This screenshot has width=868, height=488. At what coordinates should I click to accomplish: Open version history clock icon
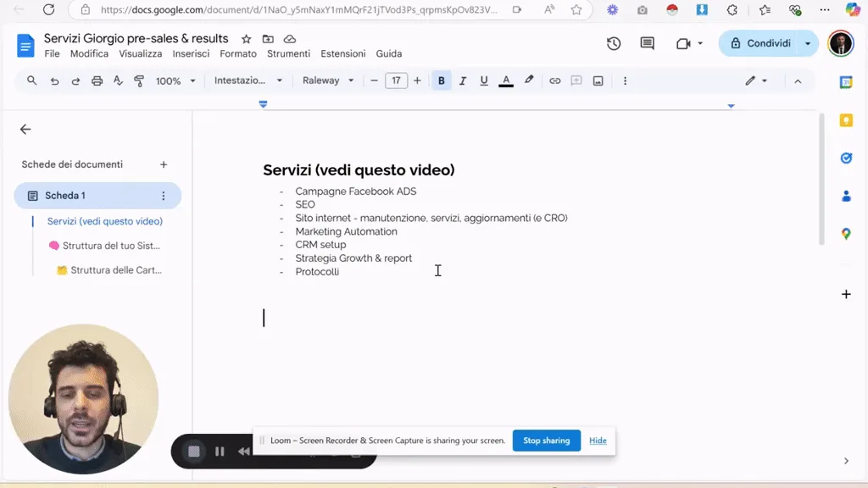tap(614, 43)
